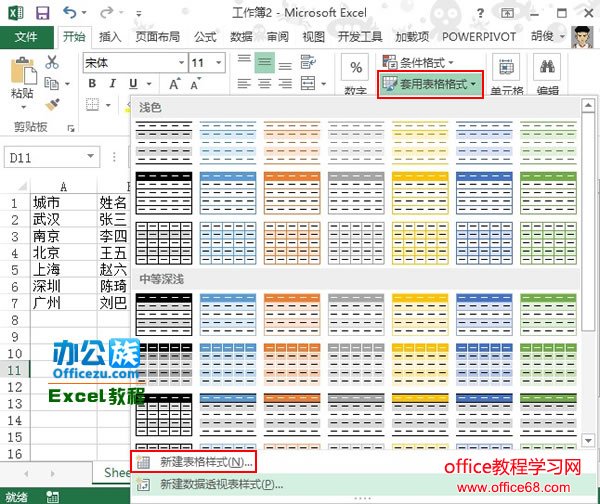Click the gallery scroll down arrow

click(588, 440)
